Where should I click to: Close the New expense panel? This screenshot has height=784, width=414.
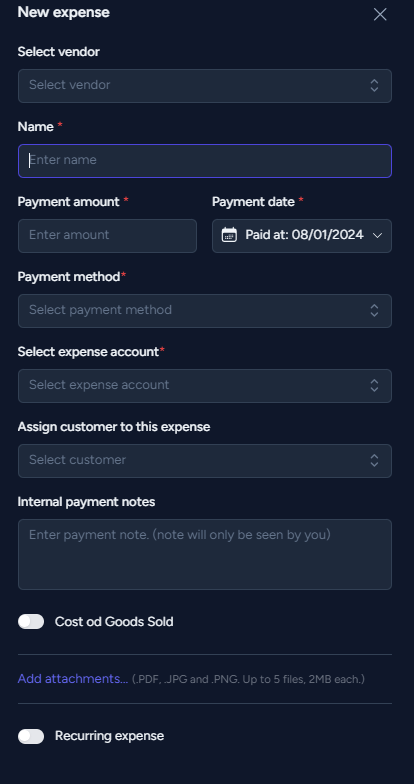click(380, 14)
